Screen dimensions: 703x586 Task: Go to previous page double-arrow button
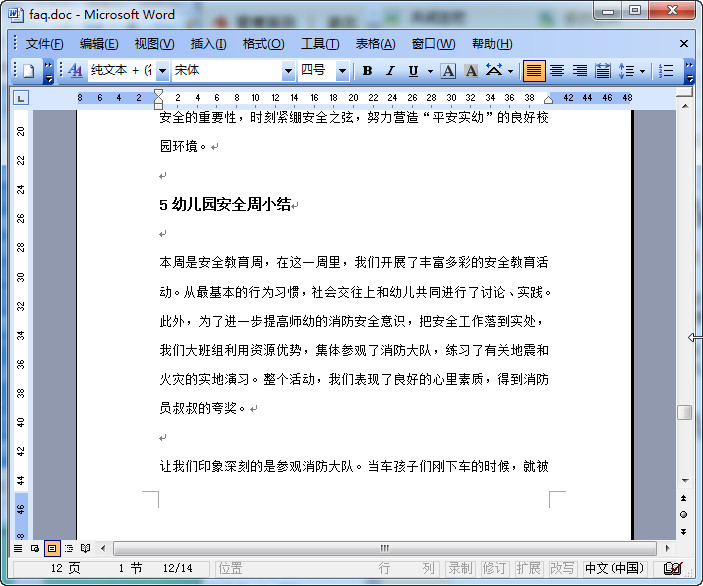pos(684,498)
